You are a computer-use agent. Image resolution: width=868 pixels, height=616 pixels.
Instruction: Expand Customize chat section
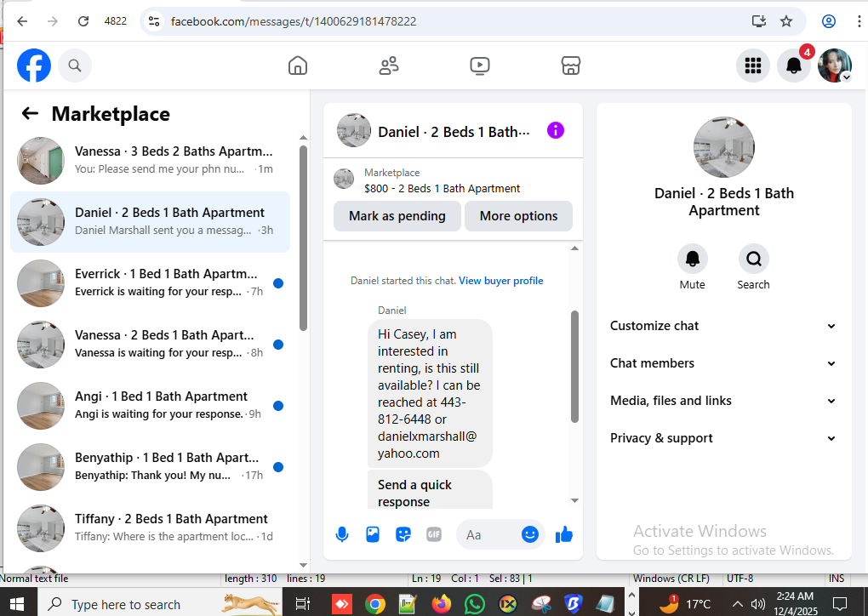[723, 326]
